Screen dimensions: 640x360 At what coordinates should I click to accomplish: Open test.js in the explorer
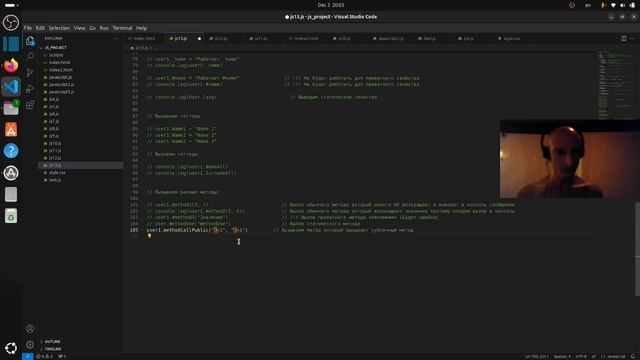pyautogui.click(x=55, y=180)
